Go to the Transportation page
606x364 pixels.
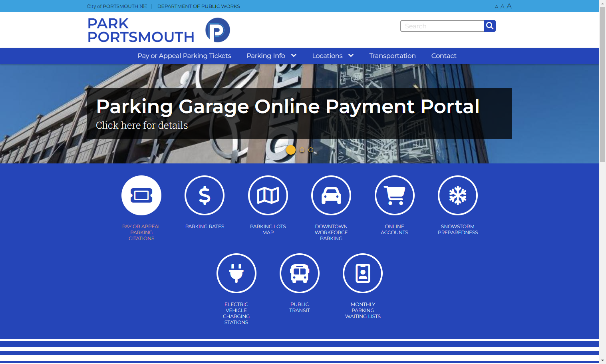coord(392,56)
